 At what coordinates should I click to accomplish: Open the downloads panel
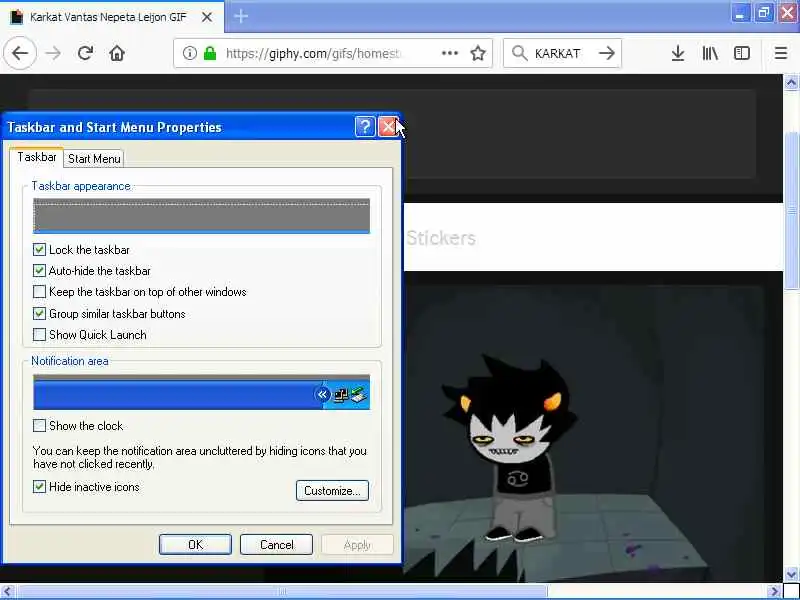pos(678,53)
